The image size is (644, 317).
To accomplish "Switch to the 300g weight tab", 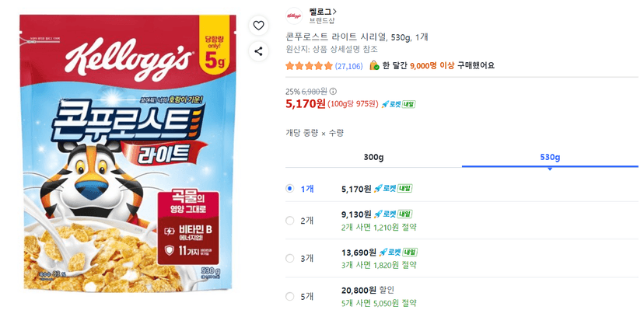I will 373,158.
